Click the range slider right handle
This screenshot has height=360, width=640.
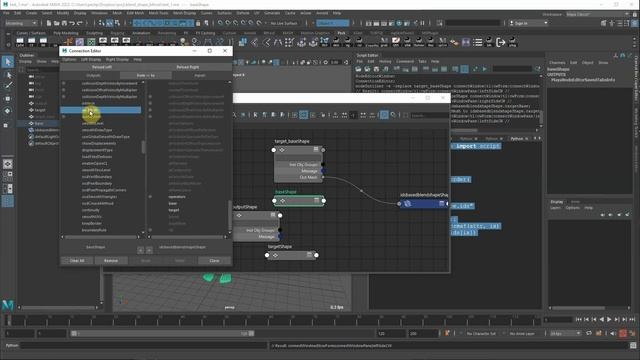(x=251, y=333)
